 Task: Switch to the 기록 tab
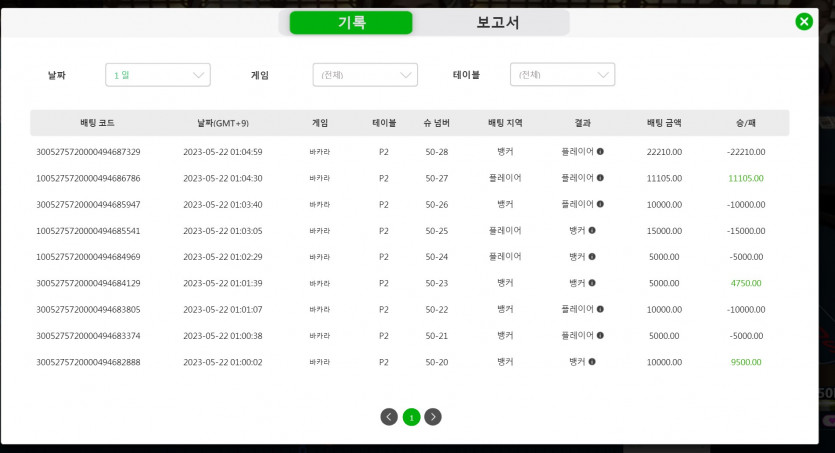point(351,22)
